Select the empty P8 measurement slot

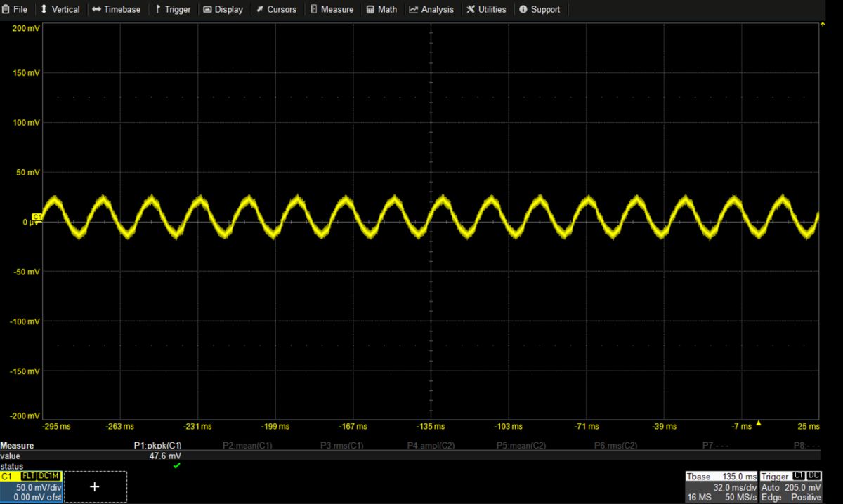click(x=806, y=446)
